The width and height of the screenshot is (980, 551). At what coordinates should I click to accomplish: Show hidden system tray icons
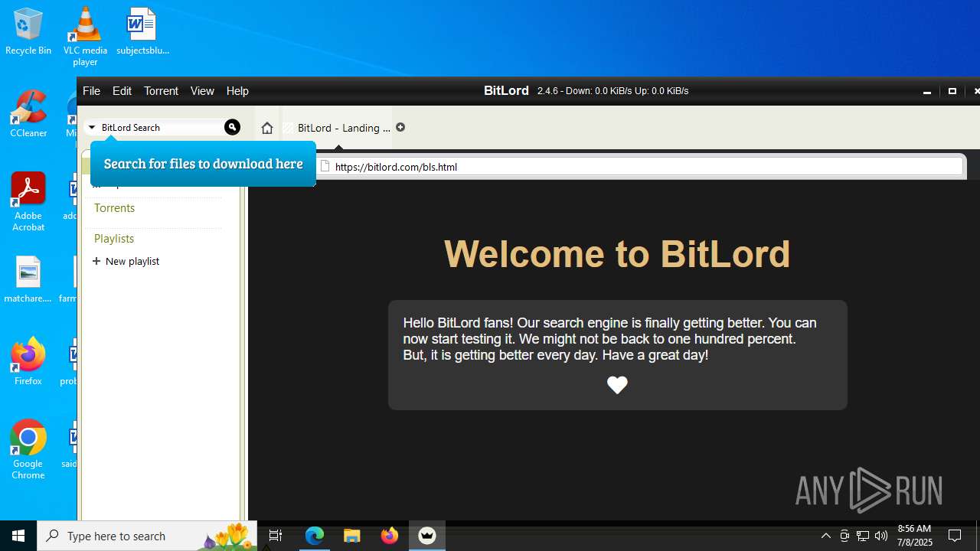point(826,536)
